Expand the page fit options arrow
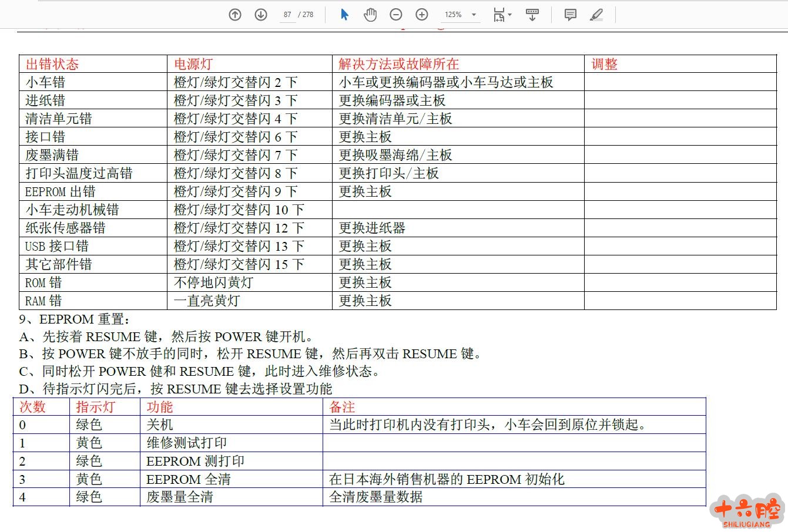 tap(509, 15)
